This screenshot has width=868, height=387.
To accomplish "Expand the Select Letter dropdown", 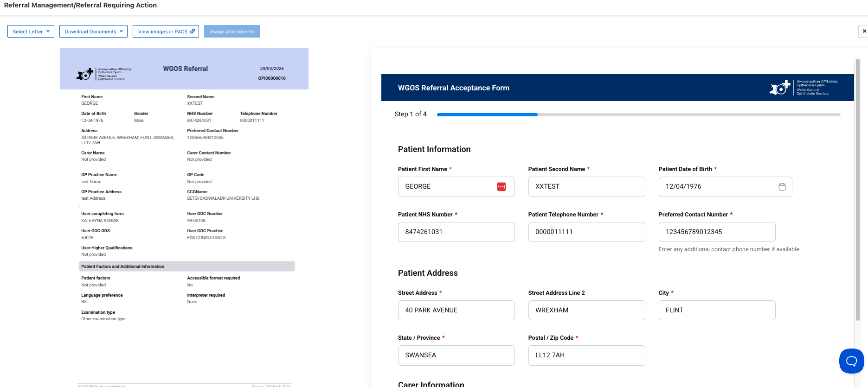I will (31, 32).
